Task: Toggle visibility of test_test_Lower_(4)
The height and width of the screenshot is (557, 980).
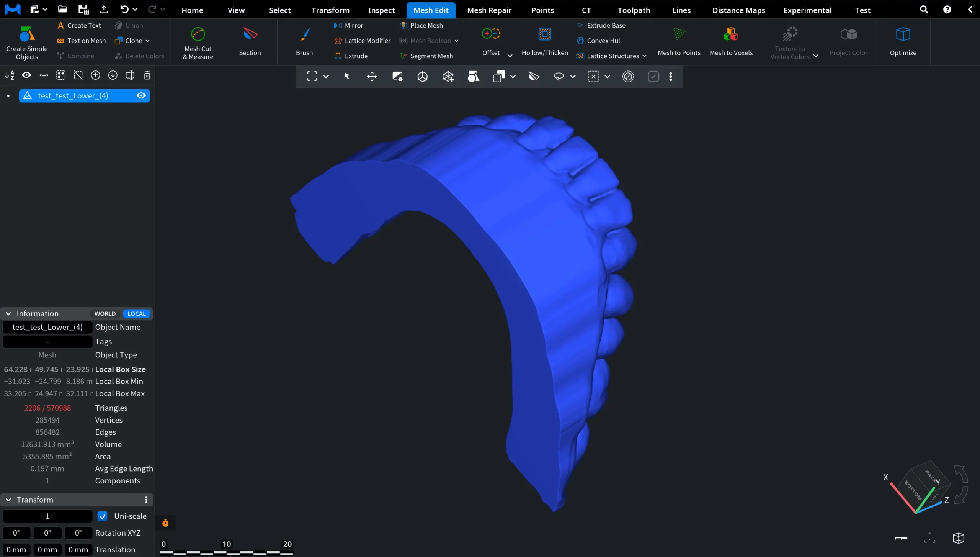Action: pyautogui.click(x=141, y=95)
